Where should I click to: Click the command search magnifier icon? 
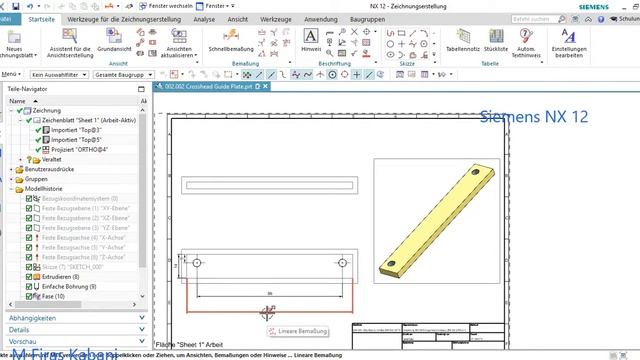click(x=562, y=19)
